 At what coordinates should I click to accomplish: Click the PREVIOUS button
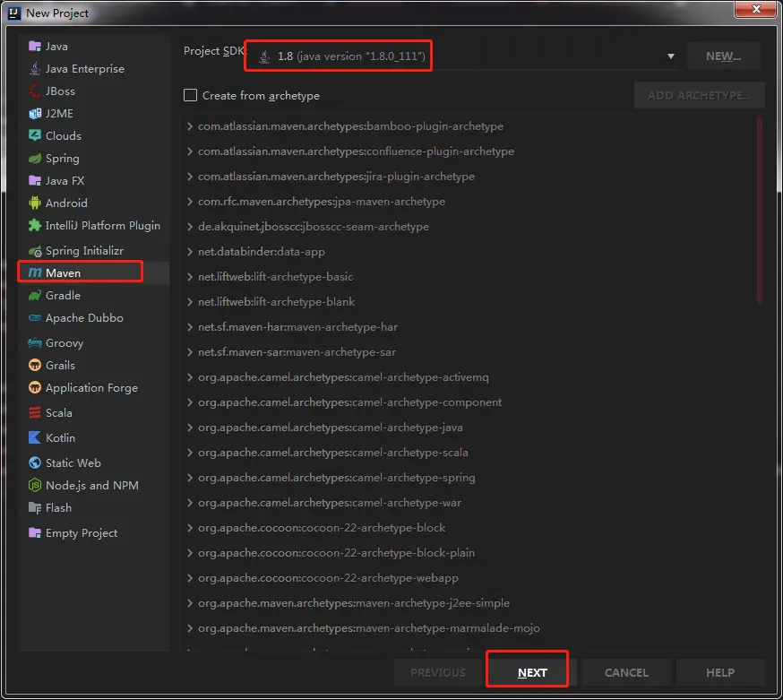click(x=438, y=672)
